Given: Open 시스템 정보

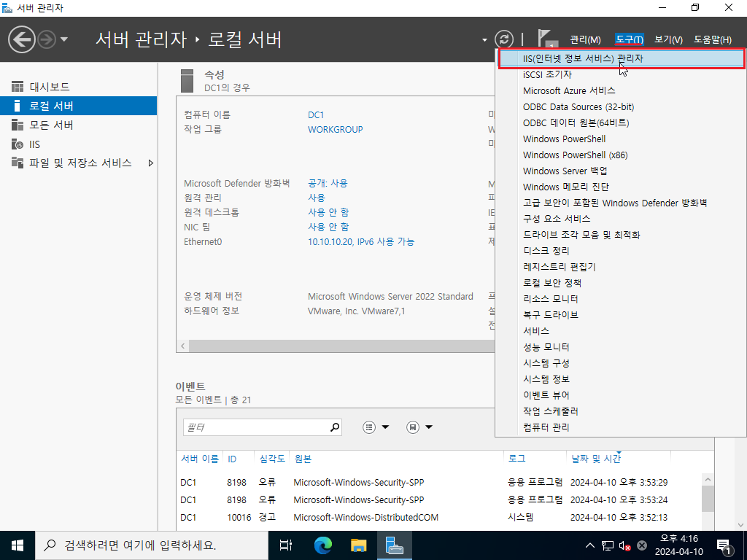Looking at the screenshot, I should [622, 379].
